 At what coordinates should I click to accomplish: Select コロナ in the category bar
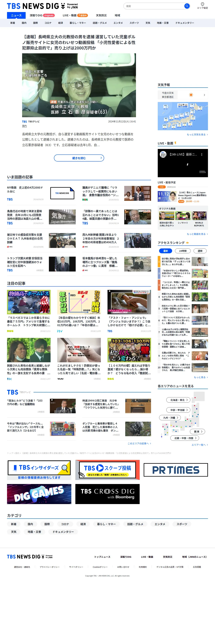point(48,23)
